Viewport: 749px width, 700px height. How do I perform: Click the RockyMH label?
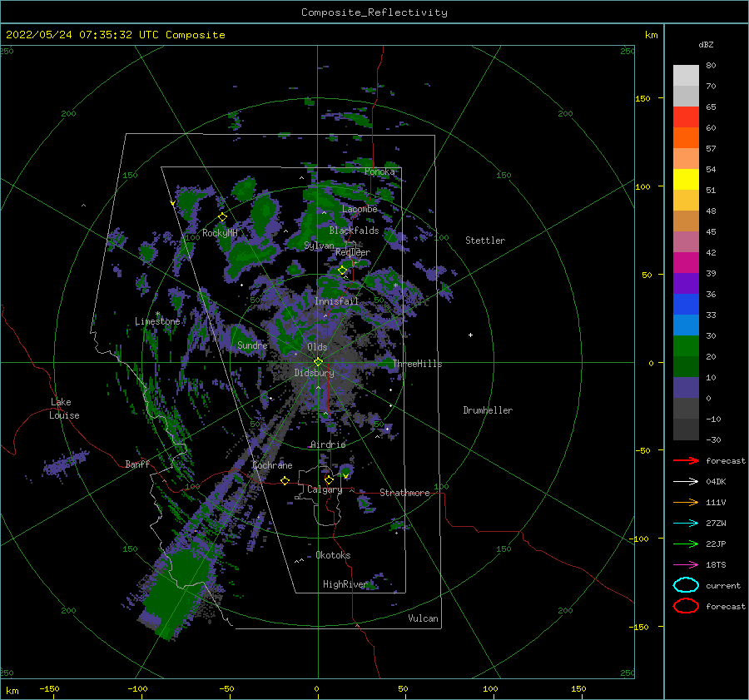[x=220, y=233]
